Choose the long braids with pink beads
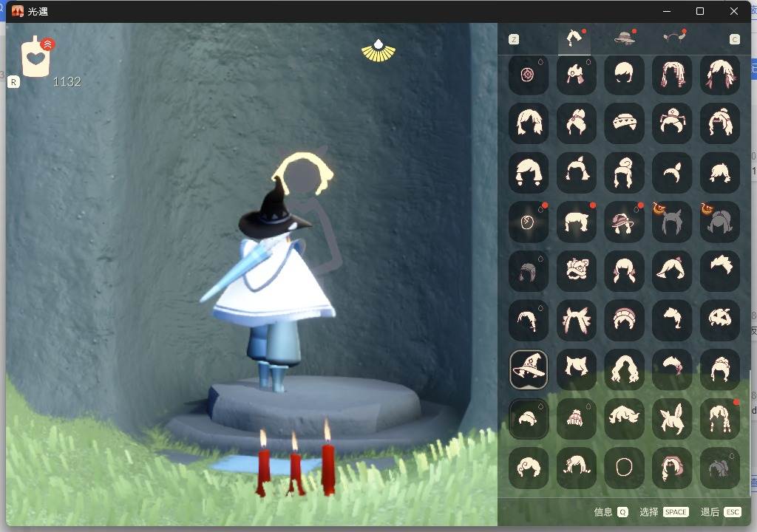This screenshot has width=757, height=532. click(671, 75)
